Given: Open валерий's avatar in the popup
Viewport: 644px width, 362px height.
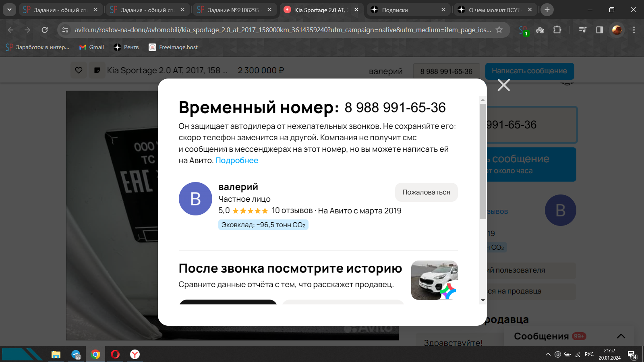Looking at the screenshot, I should click(195, 199).
